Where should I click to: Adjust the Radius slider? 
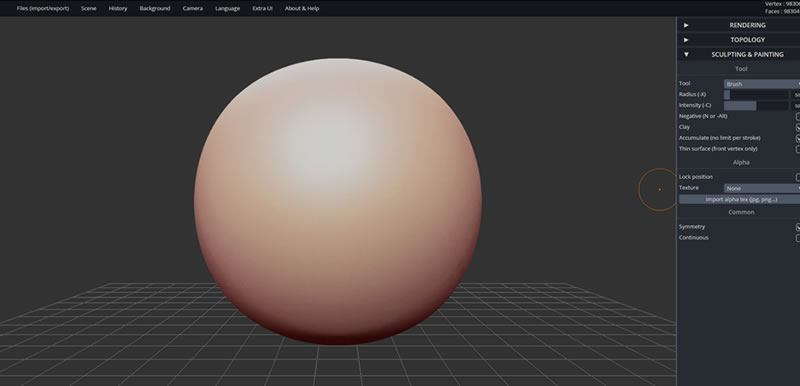click(x=756, y=95)
